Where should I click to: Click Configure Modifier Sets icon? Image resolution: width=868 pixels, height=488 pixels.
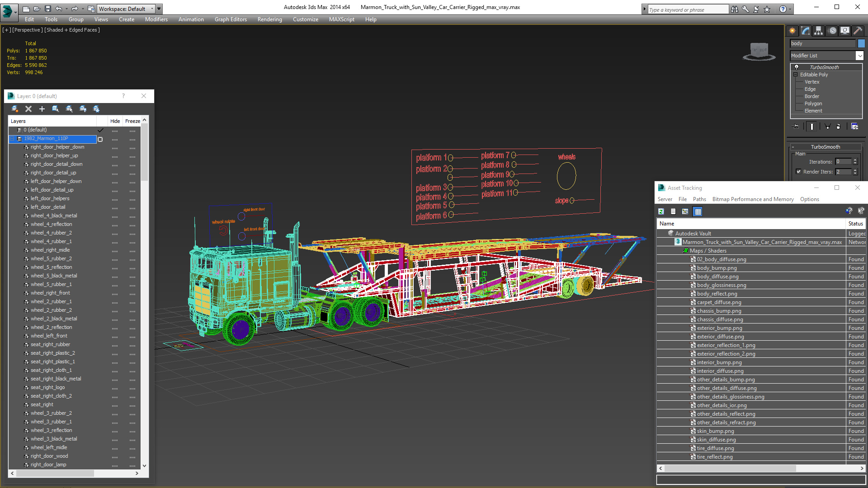click(854, 127)
